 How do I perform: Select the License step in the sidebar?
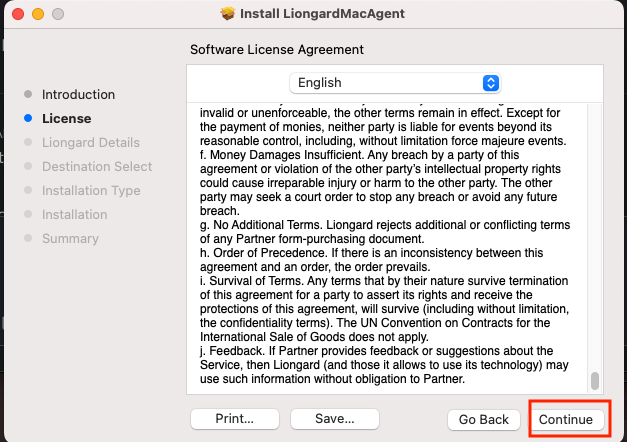(66, 118)
